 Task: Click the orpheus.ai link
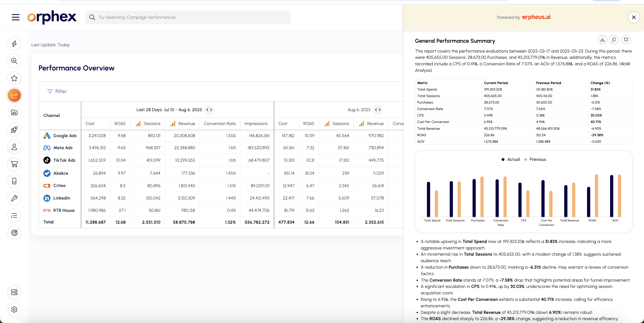click(536, 17)
